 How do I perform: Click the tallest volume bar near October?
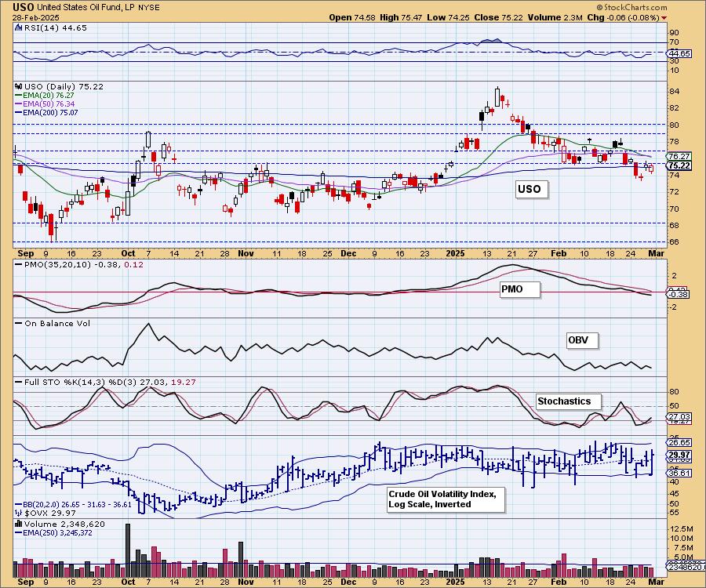[x=127, y=550]
